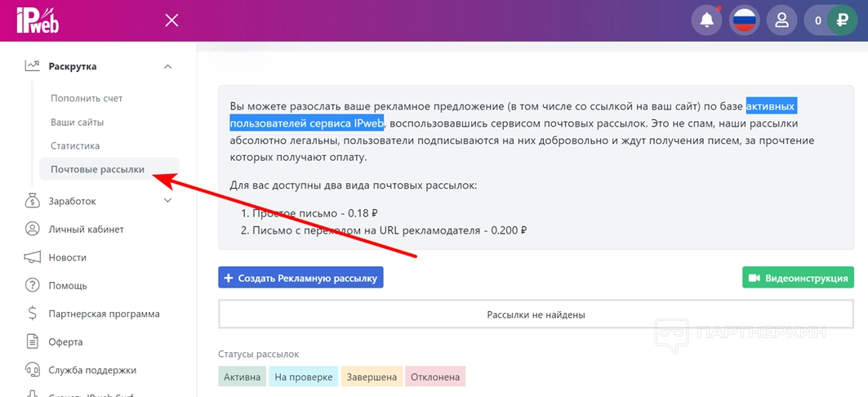Click the Отклонена status badge
Viewport: 868px width, 397px height.
point(435,377)
